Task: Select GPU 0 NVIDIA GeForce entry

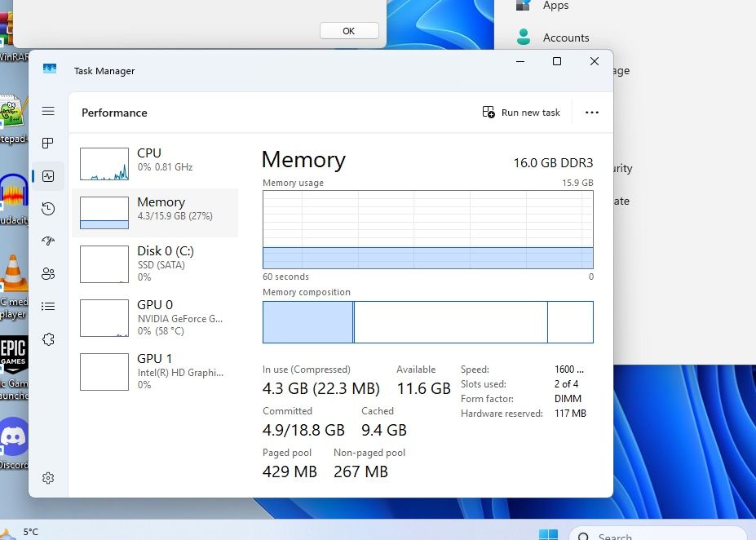Action: click(x=155, y=318)
